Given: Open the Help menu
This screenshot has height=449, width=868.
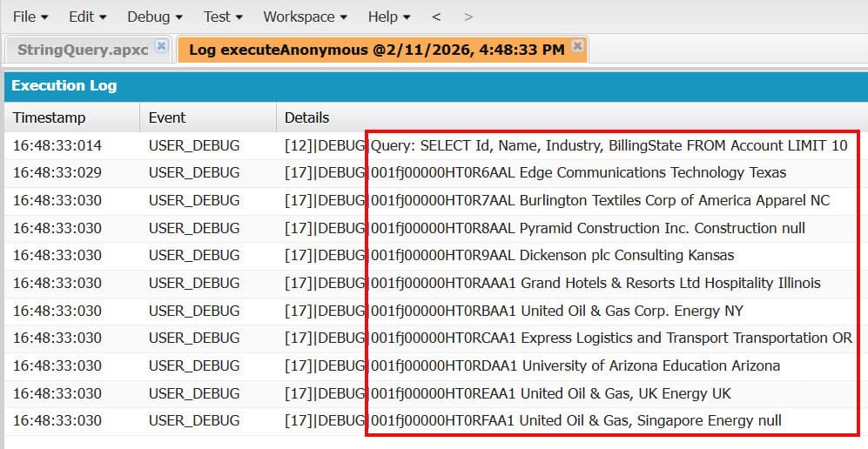Looking at the screenshot, I should pos(389,17).
